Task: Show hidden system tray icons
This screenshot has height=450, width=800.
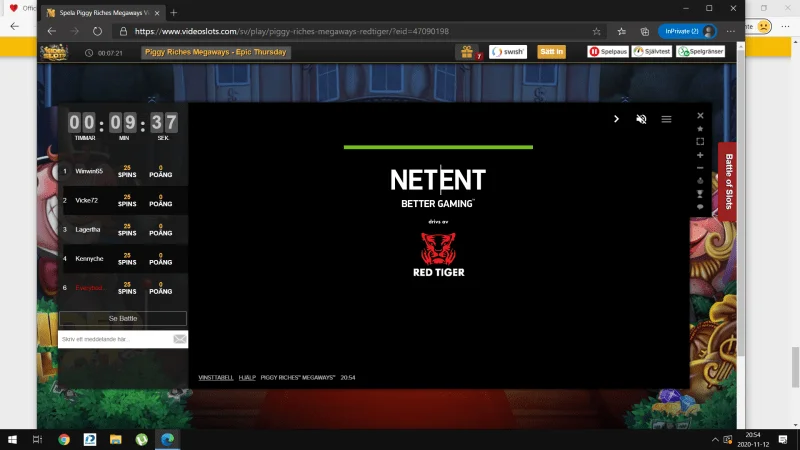Action: [715, 439]
